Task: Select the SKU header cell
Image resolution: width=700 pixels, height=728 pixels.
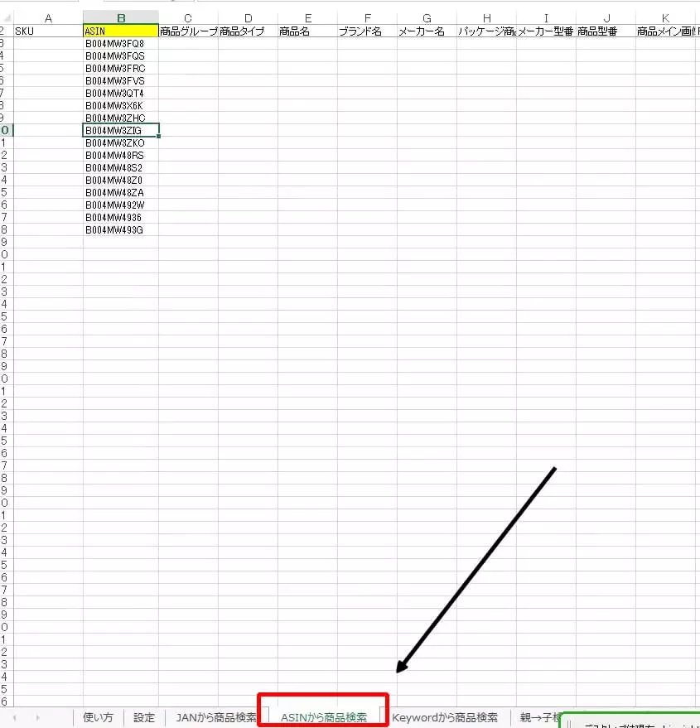Action: coord(47,31)
